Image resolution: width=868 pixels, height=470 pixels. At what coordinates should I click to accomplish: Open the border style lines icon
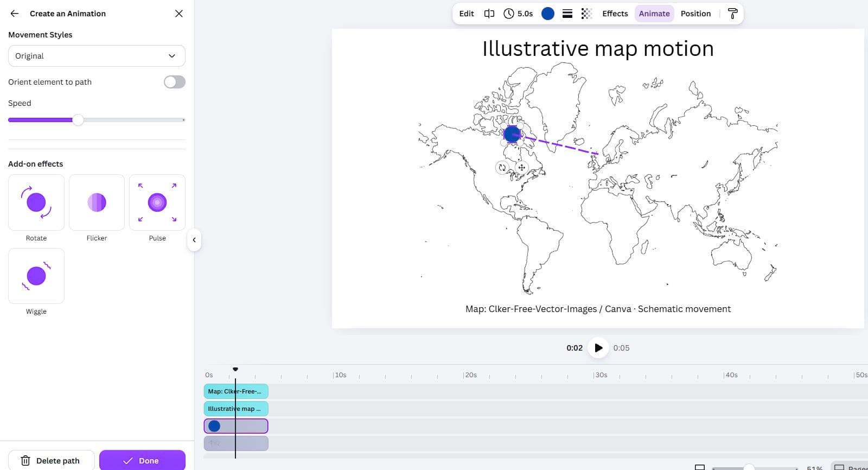click(x=567, y=14)
